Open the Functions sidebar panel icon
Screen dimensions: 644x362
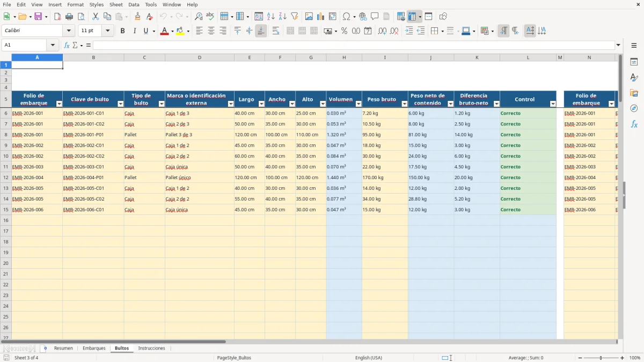(634, 124)
